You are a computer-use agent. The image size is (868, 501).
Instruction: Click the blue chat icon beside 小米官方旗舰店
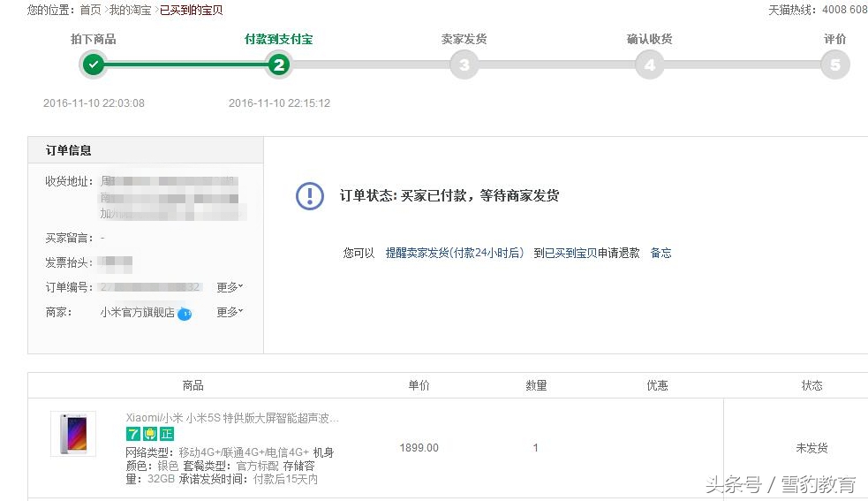click(185, 315)
